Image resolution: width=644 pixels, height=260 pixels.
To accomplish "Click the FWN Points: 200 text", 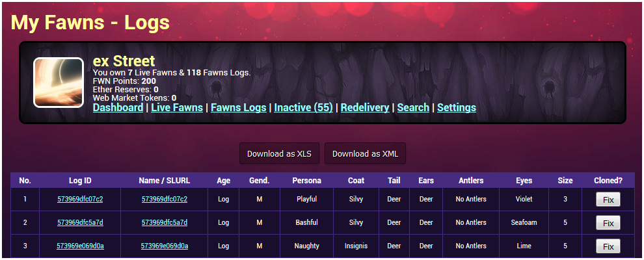I will 124,81.
